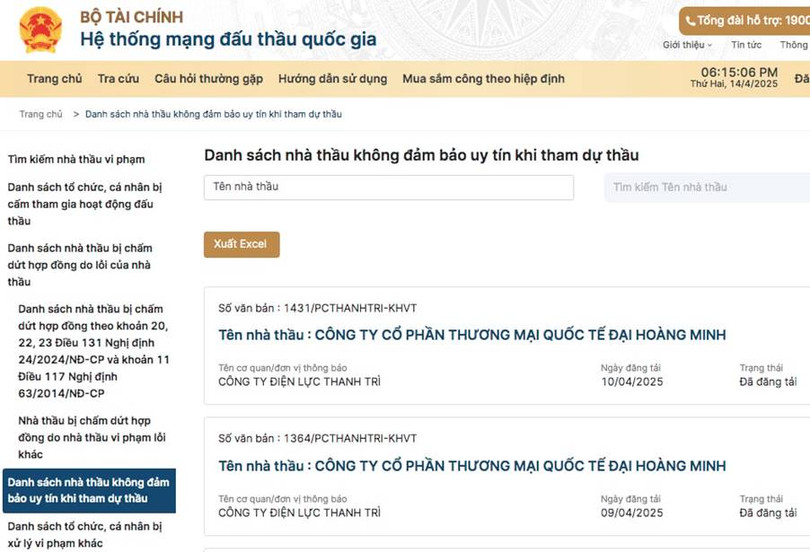This screenshot has width=810, height=552.
Task: Open contractor name in document 1431 entry
Action: (x=471, y=335)
